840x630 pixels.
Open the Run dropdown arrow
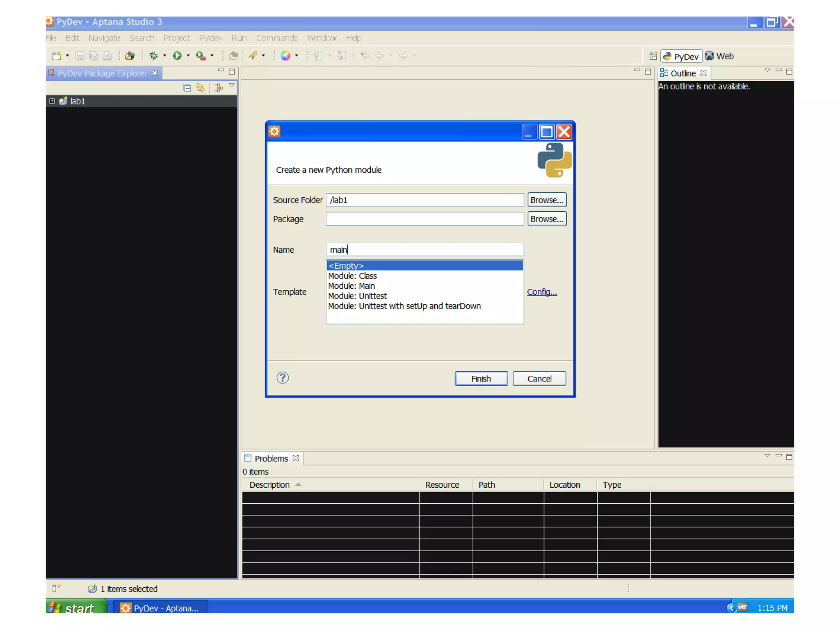coord(188,56)
